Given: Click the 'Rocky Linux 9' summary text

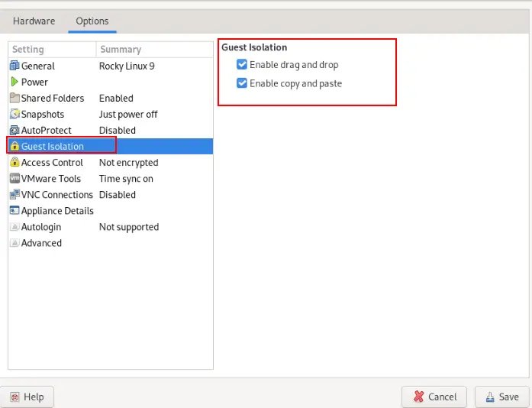Looking at the screenshot, I should tap(127, 66).
